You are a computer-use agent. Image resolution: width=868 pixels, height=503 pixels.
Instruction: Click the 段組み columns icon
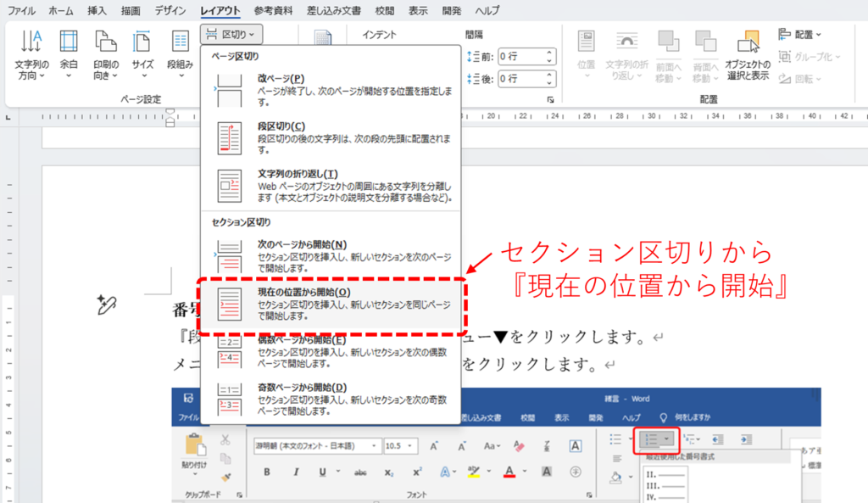pos(180,44)
